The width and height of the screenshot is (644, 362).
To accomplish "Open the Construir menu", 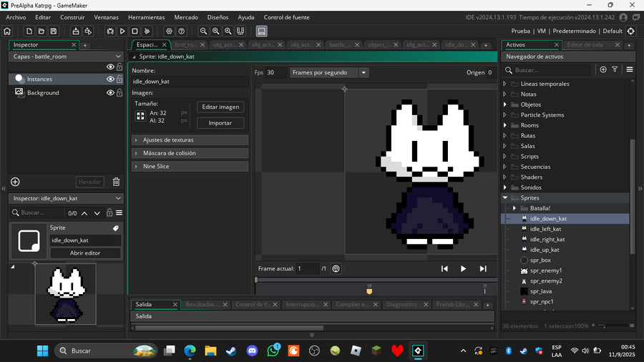I will tap(72, 17).
